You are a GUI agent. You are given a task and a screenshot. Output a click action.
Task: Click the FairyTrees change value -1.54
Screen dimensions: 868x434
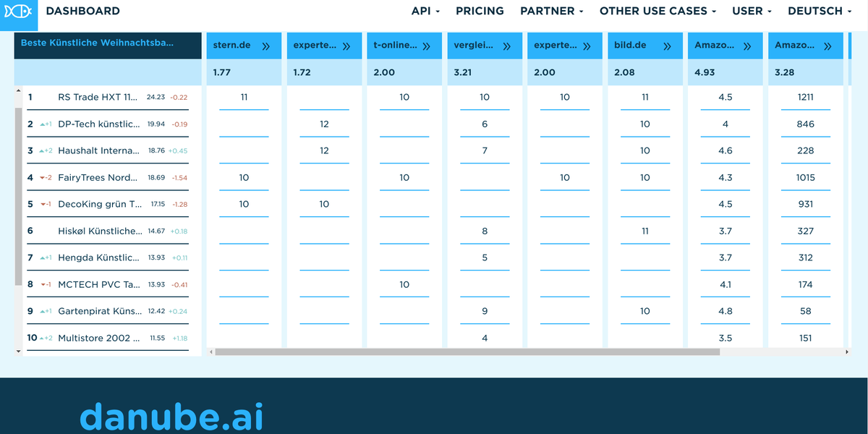pyautogui.click(x=179, y=177)
